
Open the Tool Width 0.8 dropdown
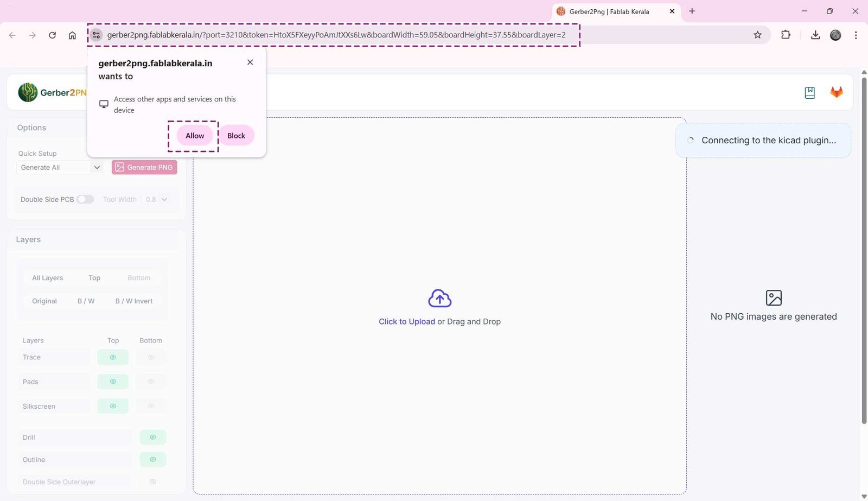coord(156,199)
